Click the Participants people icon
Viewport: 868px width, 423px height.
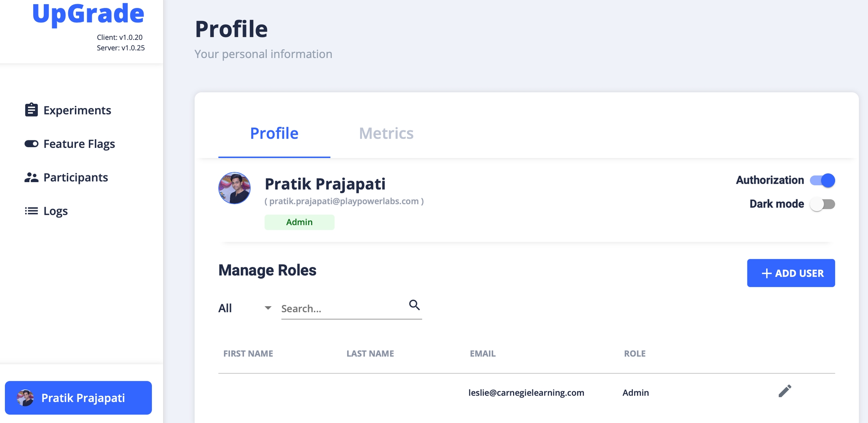click(x=31, y=177)
